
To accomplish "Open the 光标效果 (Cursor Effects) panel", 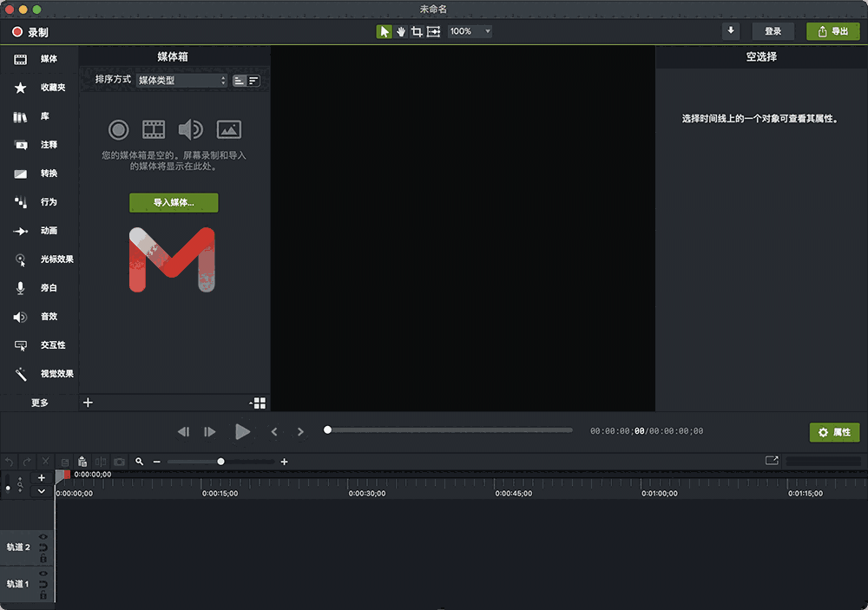I will (x=41, y=259).
